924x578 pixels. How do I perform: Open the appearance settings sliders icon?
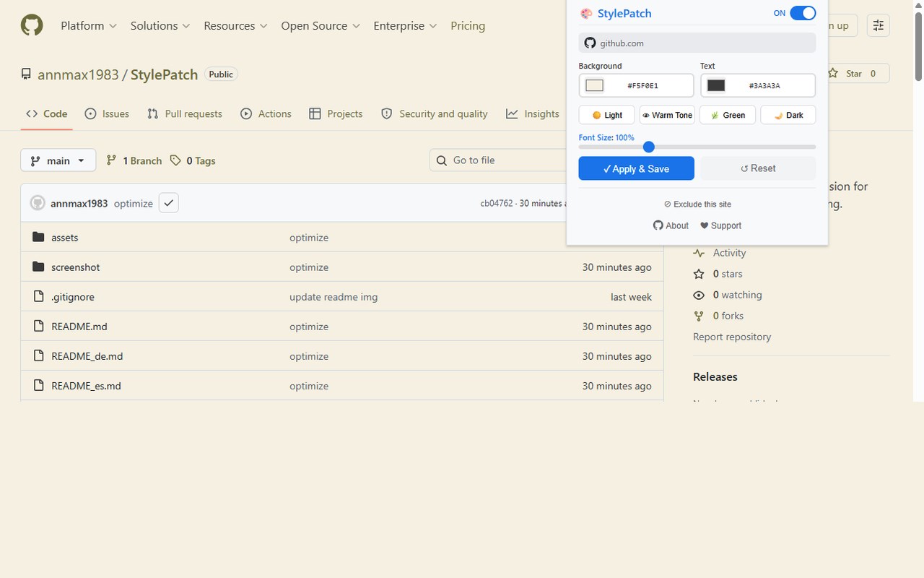(x=878, y=25)
